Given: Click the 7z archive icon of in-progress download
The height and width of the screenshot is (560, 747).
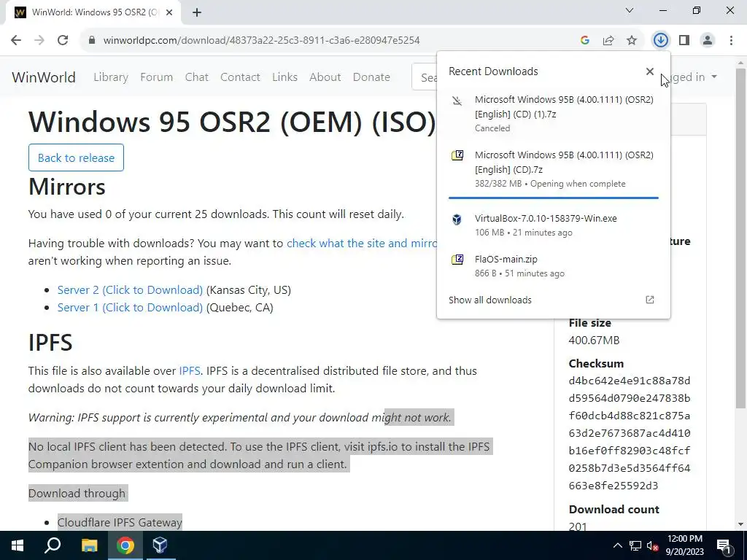Looking at the screenshot, I should pos(457,155).
